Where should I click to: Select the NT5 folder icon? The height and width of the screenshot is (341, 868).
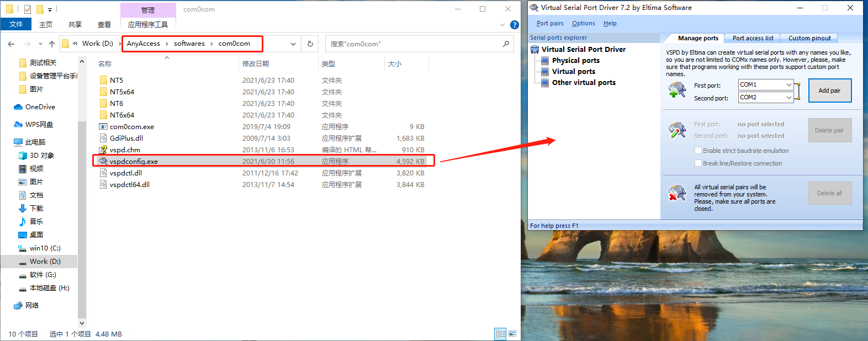point(103,80)
